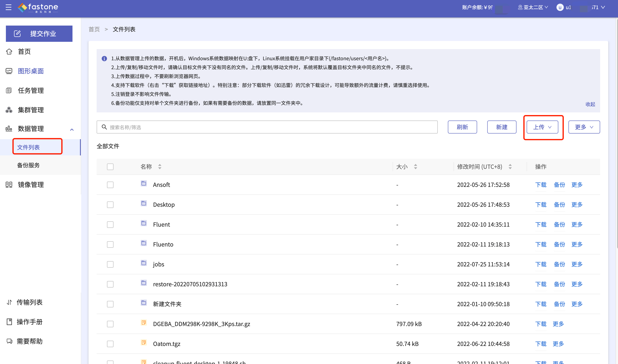Open the Fluent folder name
The width and height of the screenshot is (618, 364).
click(x=161, y=224)
